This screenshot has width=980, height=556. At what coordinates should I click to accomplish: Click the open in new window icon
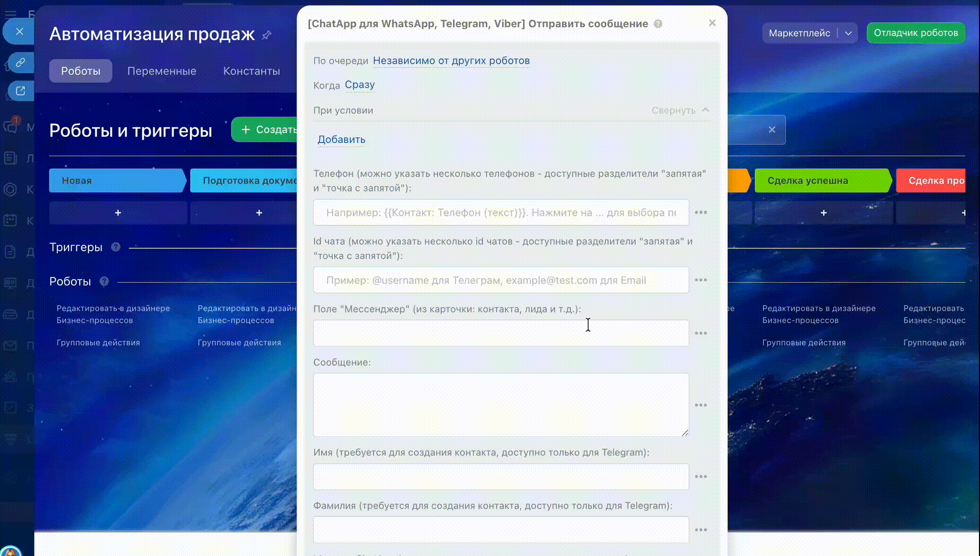pyautogui.click(x=20, y=91)
